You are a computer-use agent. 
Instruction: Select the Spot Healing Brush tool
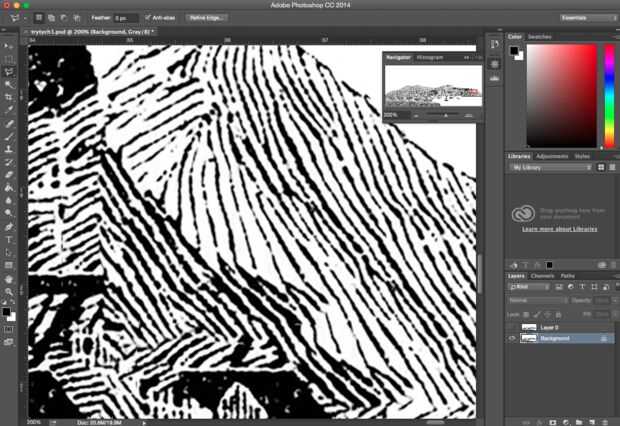pos(8,123)
